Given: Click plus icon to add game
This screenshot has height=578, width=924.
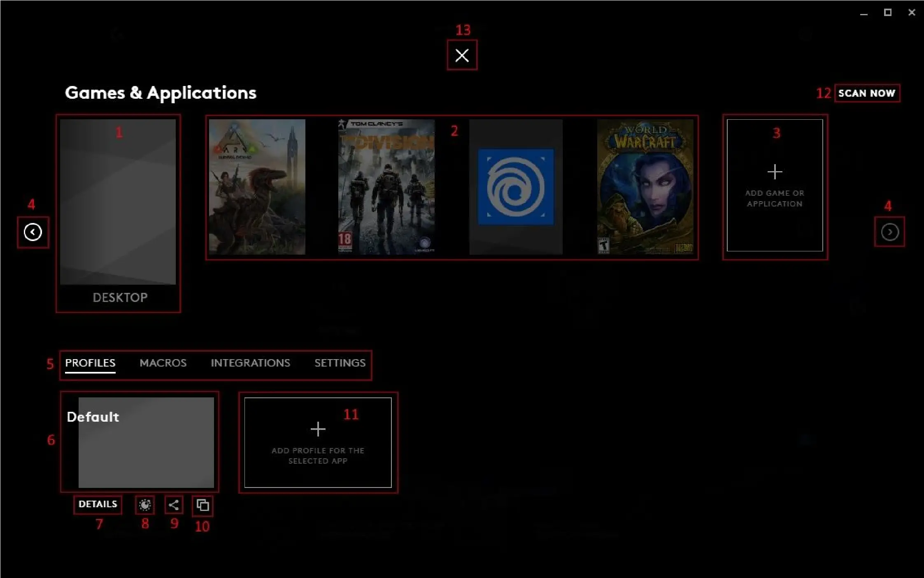Looking at the screenshot, I should (x=775, y=172).
